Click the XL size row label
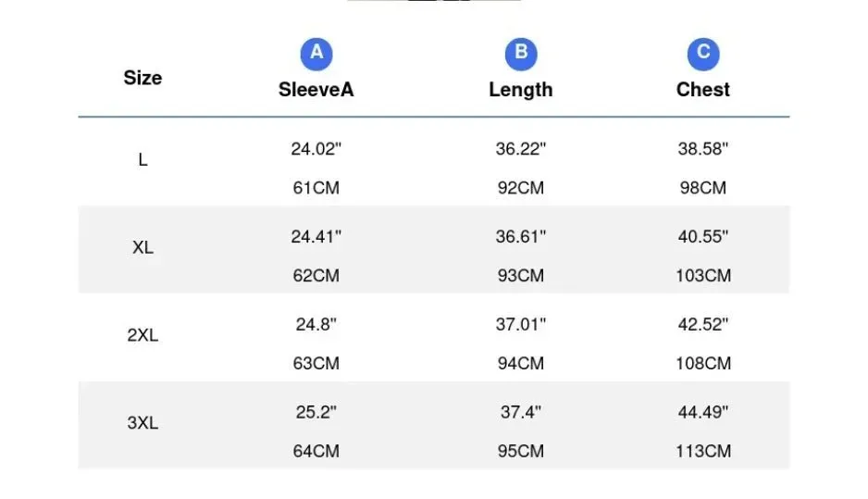868x499 pixels. tap(143, 247)
